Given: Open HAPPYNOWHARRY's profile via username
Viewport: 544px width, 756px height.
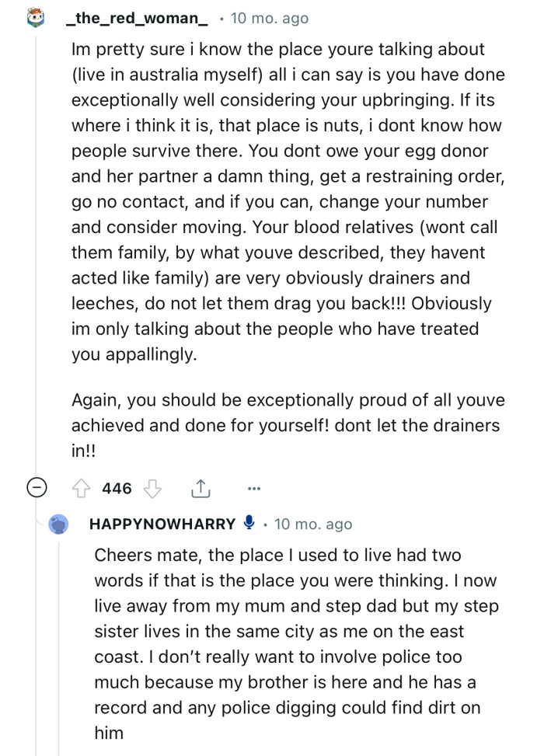Looking at the screenshot, I should pos(162,524).
